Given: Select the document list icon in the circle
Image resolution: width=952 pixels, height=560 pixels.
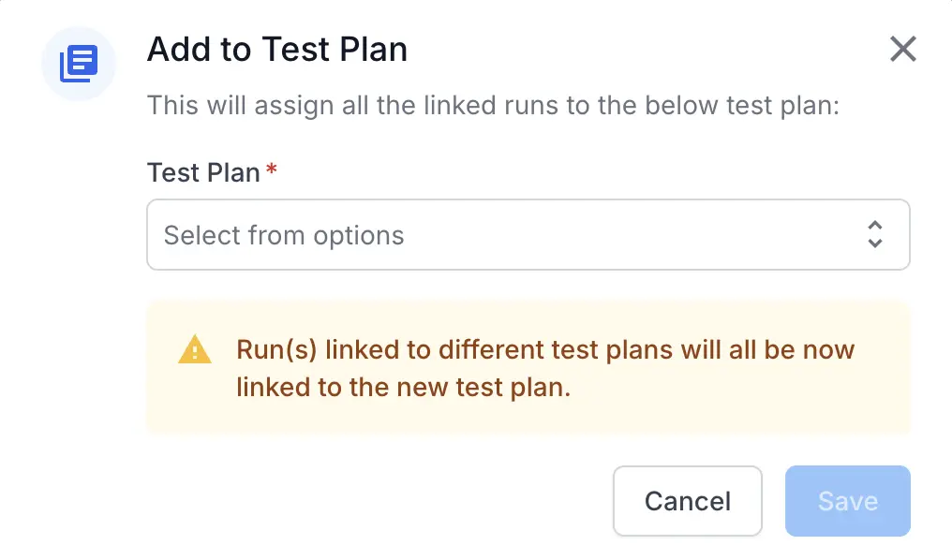Looking at the screenshot, I should [x=79, y=64].
